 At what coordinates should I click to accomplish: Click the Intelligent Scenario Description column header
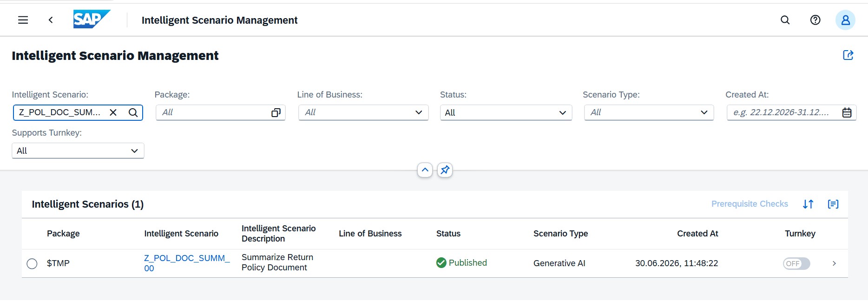tap(278, 234)
